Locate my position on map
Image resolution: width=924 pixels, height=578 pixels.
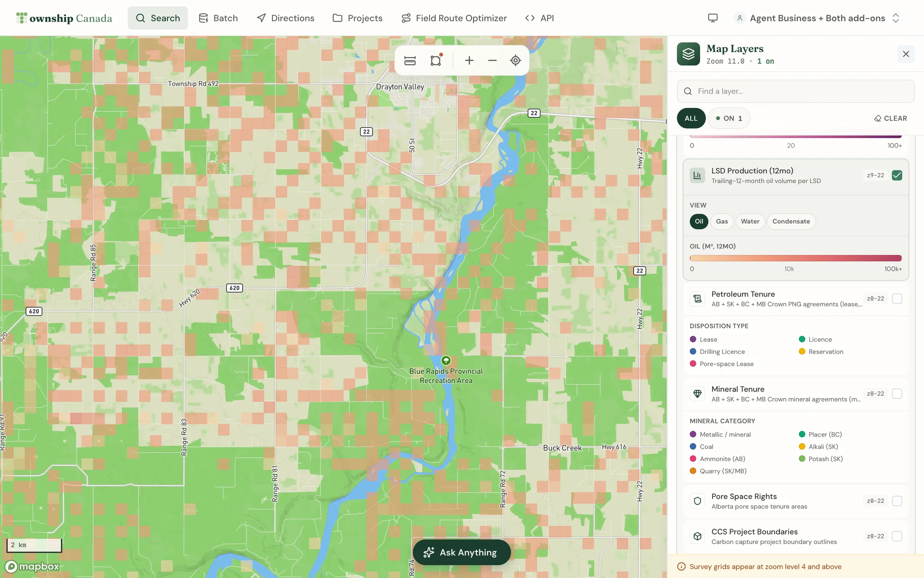pos(516,60)
